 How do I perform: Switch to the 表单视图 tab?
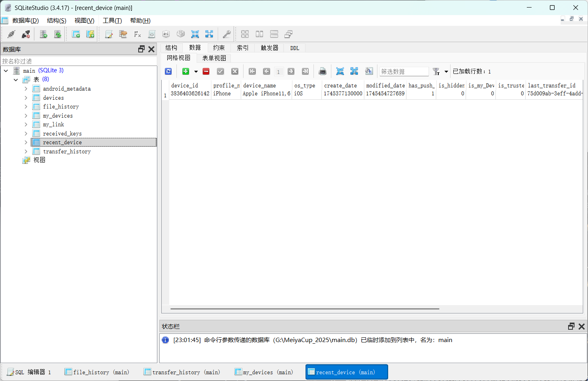tap(214, 58)
